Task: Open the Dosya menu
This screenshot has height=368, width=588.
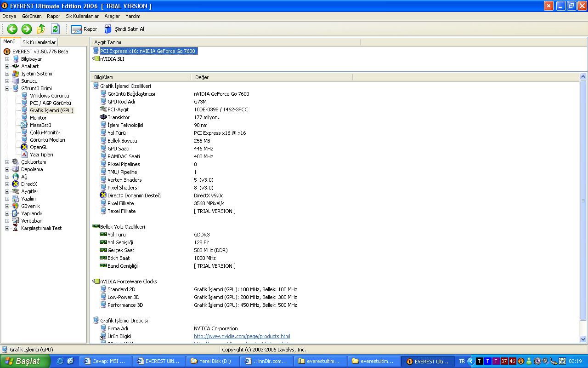Action: pyautogui.click(x=9, y=16)
